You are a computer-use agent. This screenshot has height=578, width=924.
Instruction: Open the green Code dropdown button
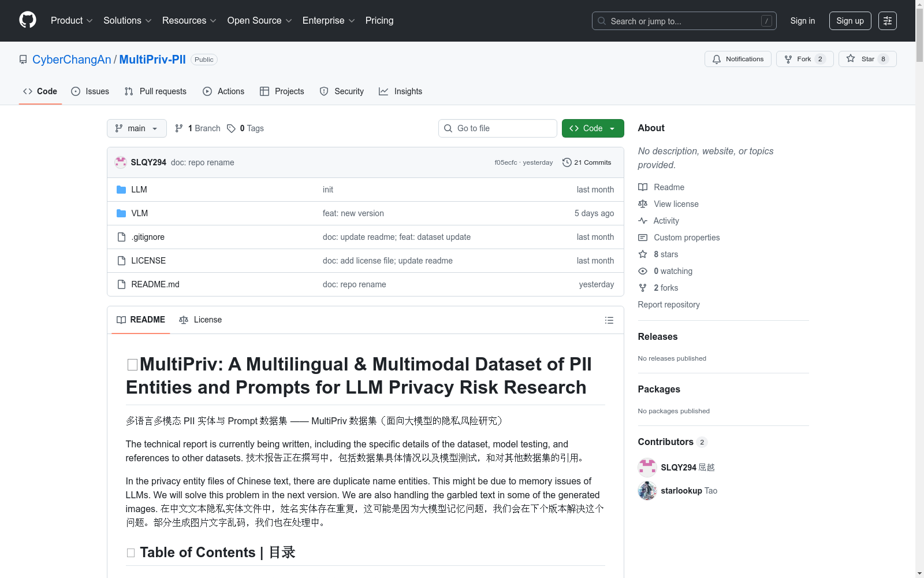pyautogui.click(x=593, y=128)
